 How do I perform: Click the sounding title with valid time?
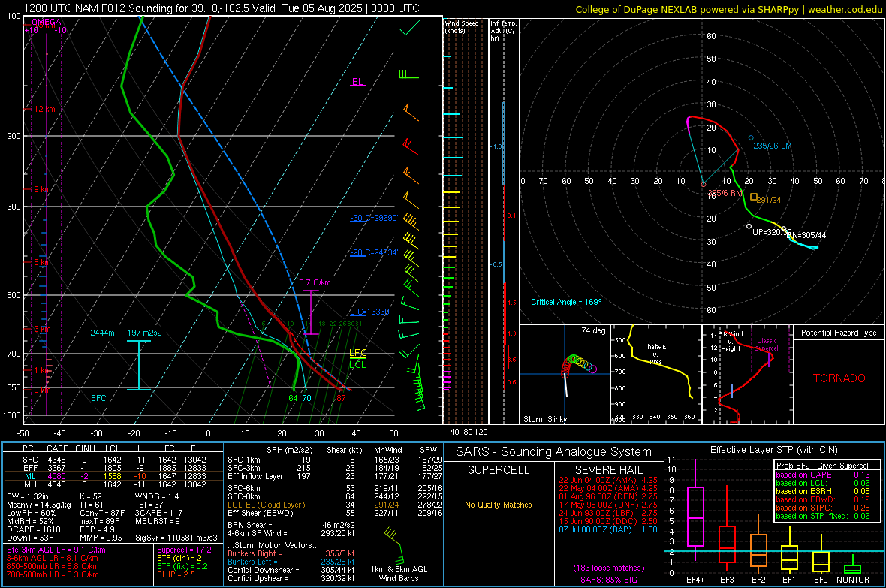click(222, 8)
